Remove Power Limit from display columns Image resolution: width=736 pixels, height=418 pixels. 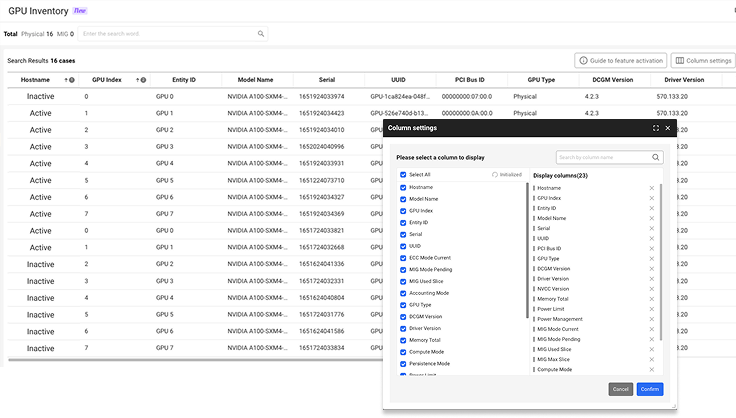pyautogui.click(x=651, y=309)
